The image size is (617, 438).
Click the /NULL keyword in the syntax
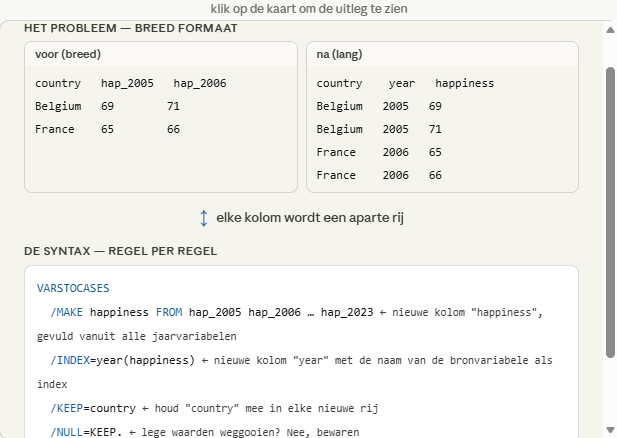point(67,432)
